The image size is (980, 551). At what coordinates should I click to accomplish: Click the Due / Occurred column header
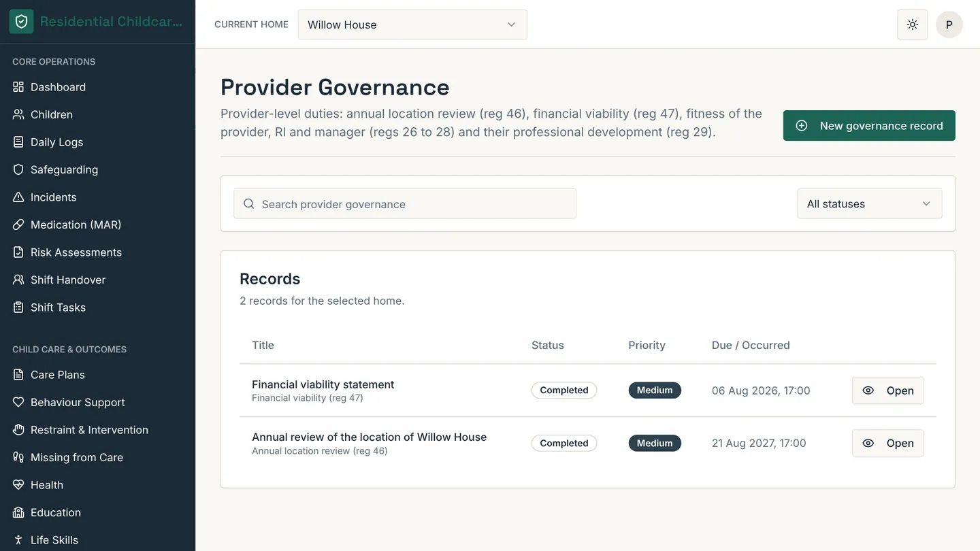click(x=751, y=345)
